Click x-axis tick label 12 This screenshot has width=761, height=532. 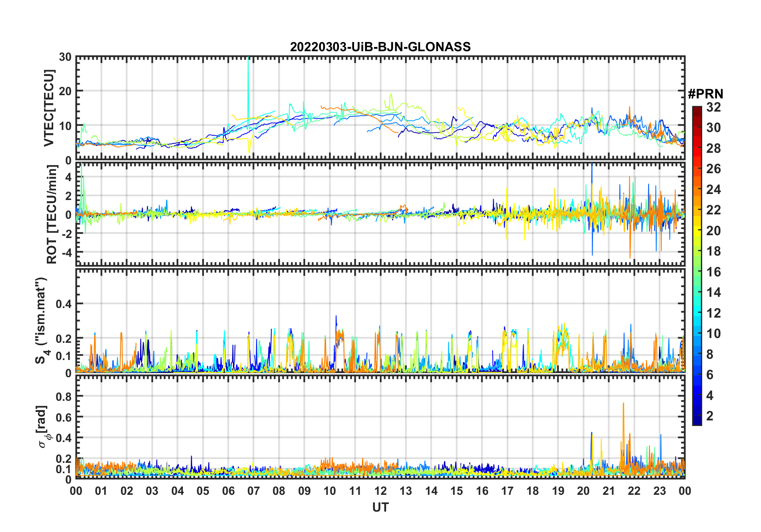tap(380, 491)
